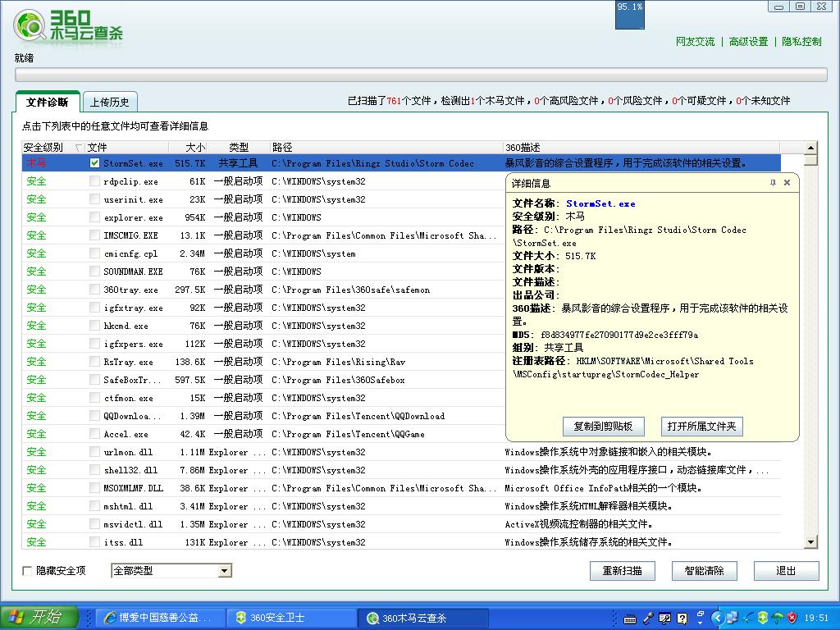
Task: Click the 智能清除 button
Action: (x=704, y=571)
